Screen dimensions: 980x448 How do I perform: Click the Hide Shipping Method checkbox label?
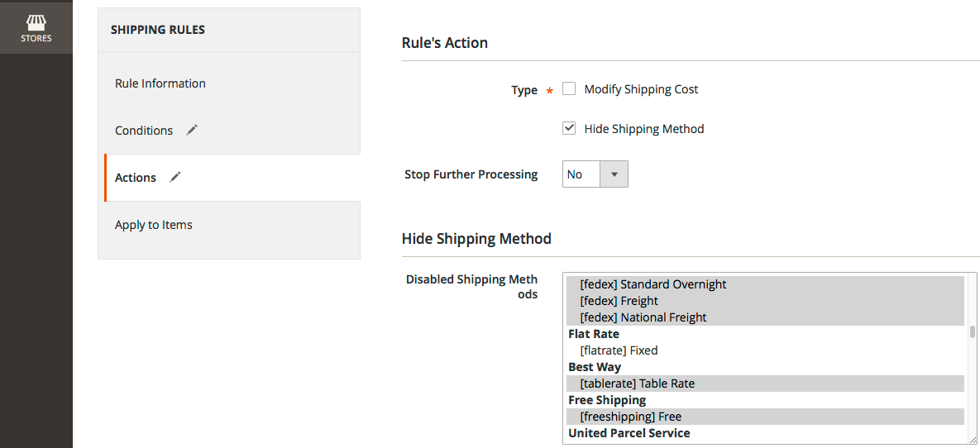pyautogui.click(x=643, y=129)
